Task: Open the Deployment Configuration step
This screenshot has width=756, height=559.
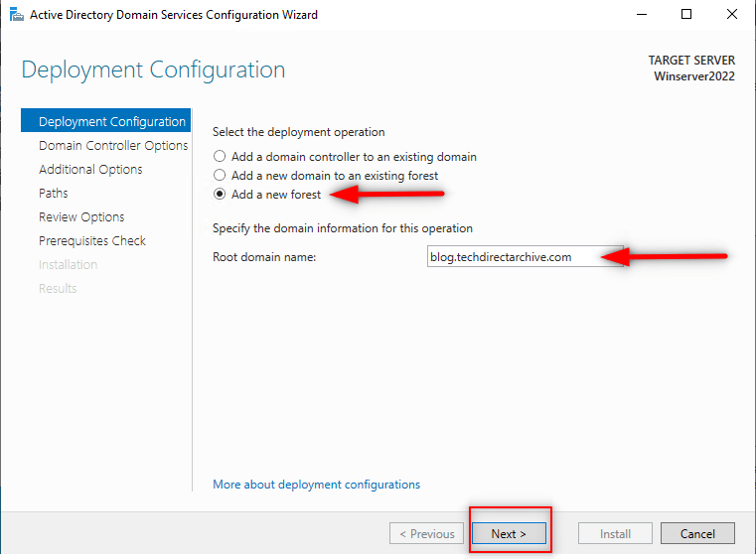Action: [111, 122]
